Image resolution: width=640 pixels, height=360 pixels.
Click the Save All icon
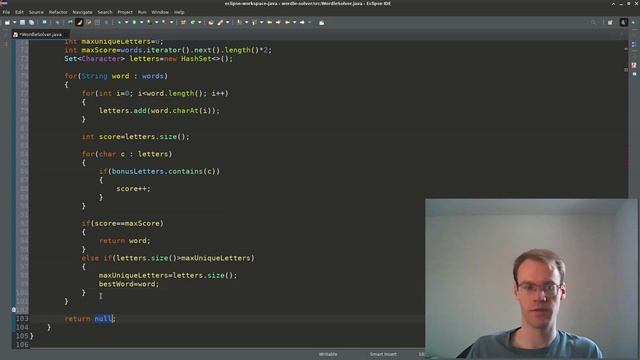pos(31,22)
